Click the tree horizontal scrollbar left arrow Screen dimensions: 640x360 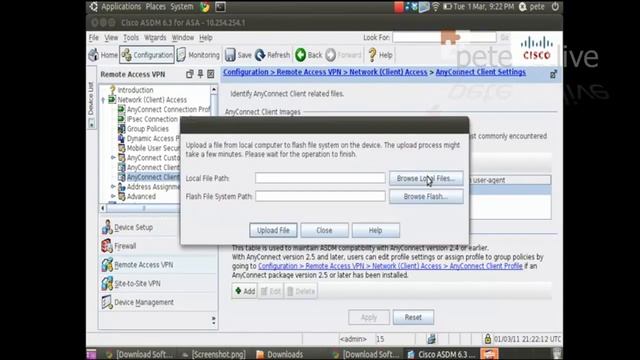[103, 208]
